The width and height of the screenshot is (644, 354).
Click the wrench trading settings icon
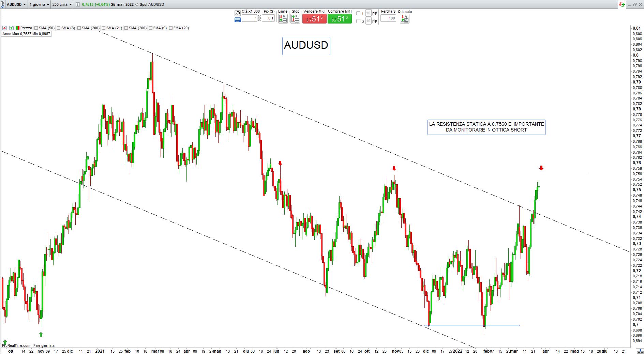238,13
